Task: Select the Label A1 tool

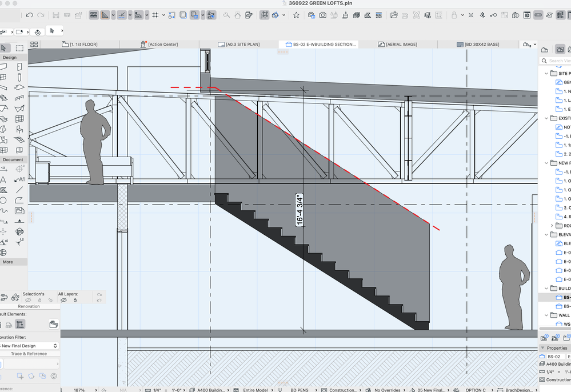Action: point(19,179)
